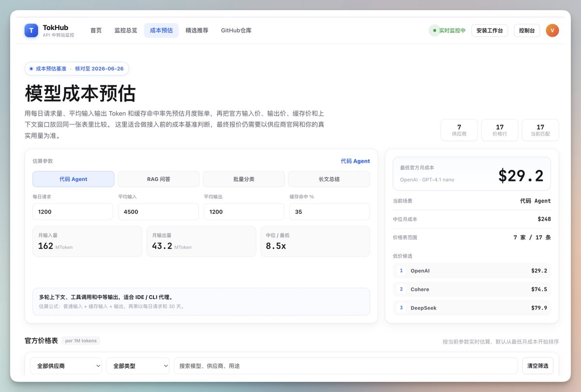Viewport: 581px width, 392px height.
Task: Click the 月输入量 162 MToken card
Action: (87, 241)
